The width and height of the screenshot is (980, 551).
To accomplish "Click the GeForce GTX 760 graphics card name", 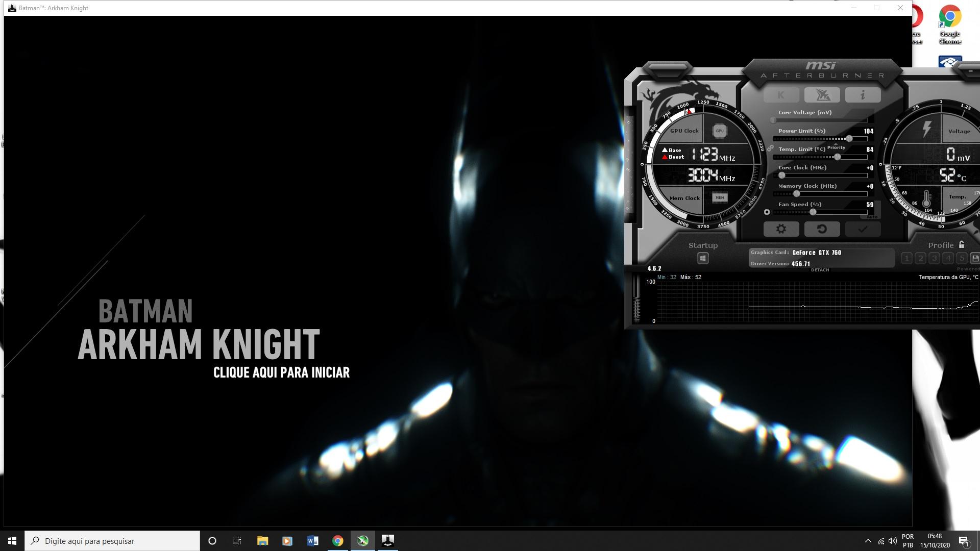I will pos(817,253).
